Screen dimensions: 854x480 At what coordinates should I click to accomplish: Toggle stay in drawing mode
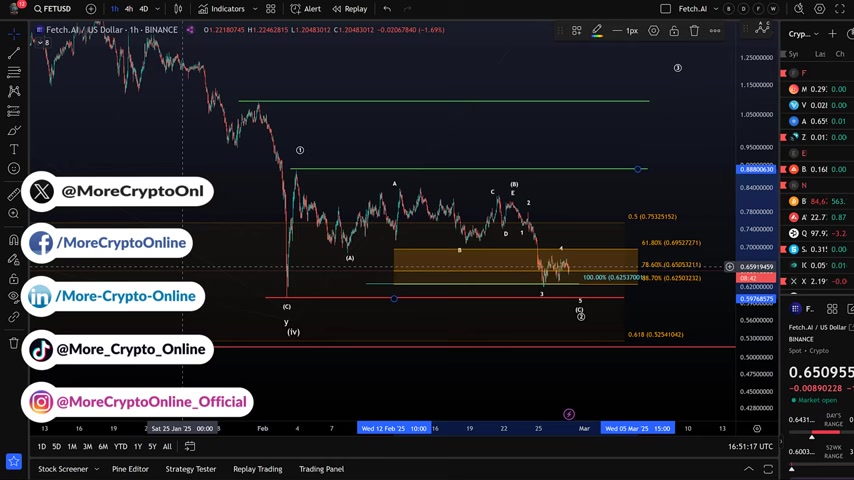click(x=14, y=259)
